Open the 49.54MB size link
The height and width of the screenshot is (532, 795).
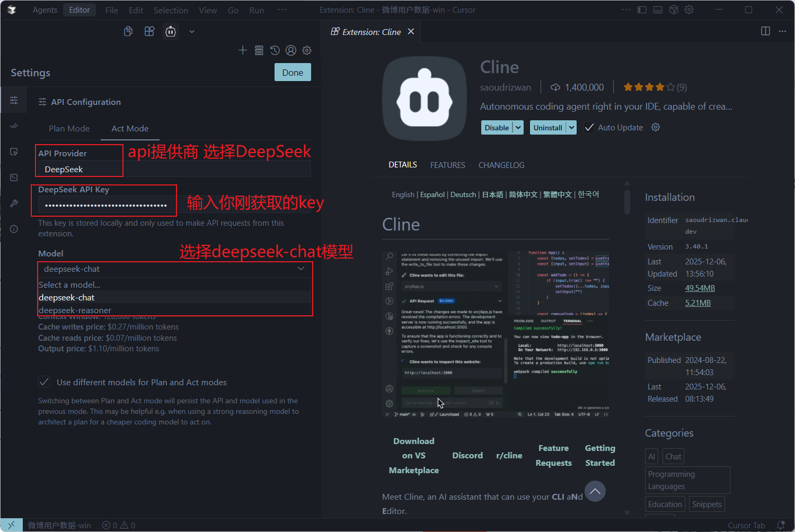tap(700, 288)
